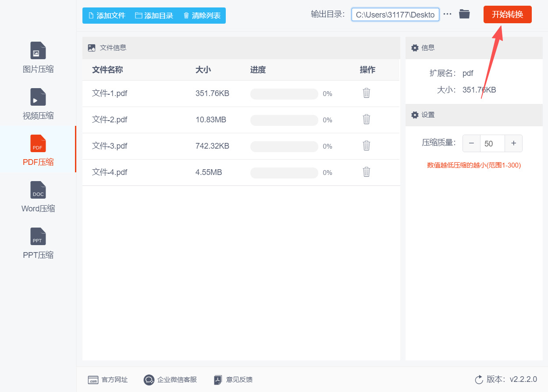Delete 文件-2.pdf with its trash icon
Viewport: 548px width, 392px height.
pyautogui.click(x=367, y=119)
